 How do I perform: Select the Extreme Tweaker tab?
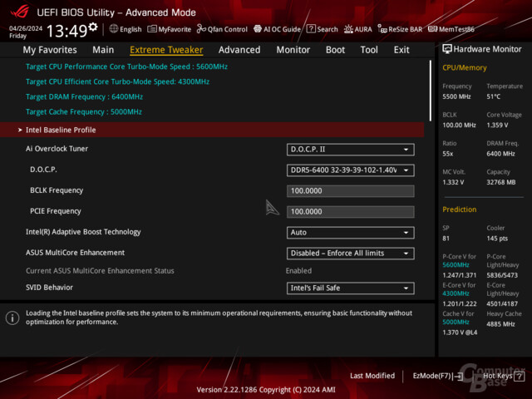pyautogui.click(x=166, y=50)
